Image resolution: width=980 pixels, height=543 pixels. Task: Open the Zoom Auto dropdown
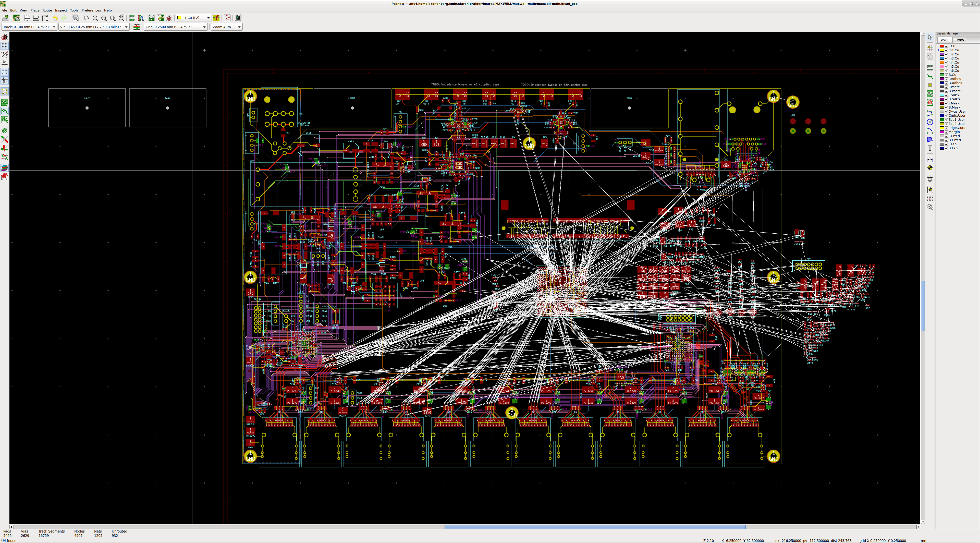point(227,27)
